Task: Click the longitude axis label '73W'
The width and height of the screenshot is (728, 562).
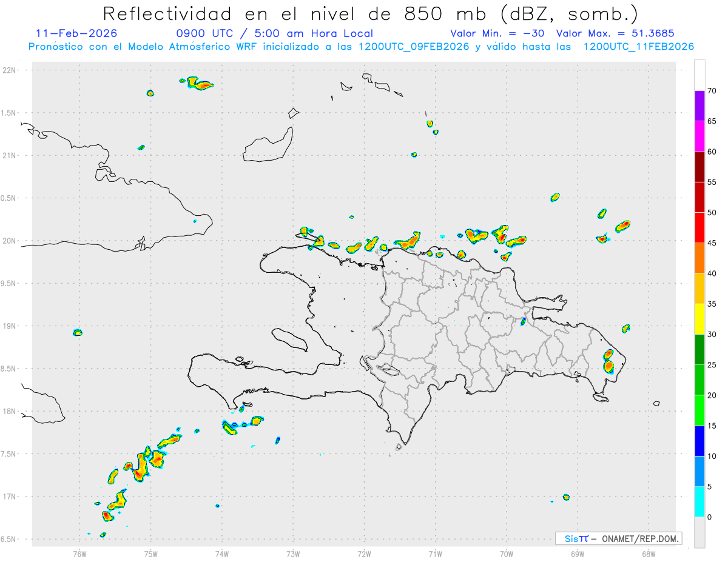Action: (293, 554)
